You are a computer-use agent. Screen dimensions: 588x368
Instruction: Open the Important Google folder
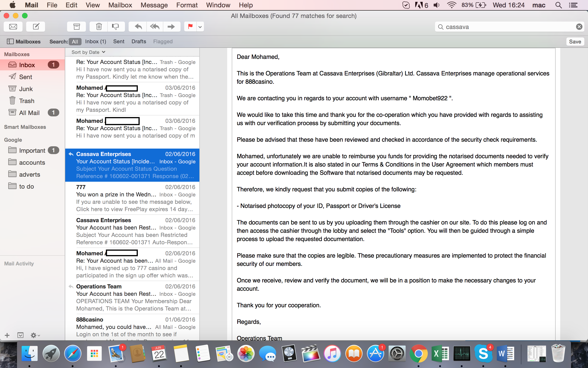[32, 150]
